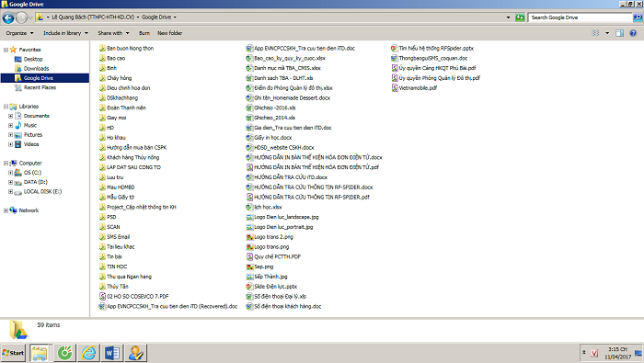Select Recent Places in Favorites
644x363 pixels.
click(40, 87)
